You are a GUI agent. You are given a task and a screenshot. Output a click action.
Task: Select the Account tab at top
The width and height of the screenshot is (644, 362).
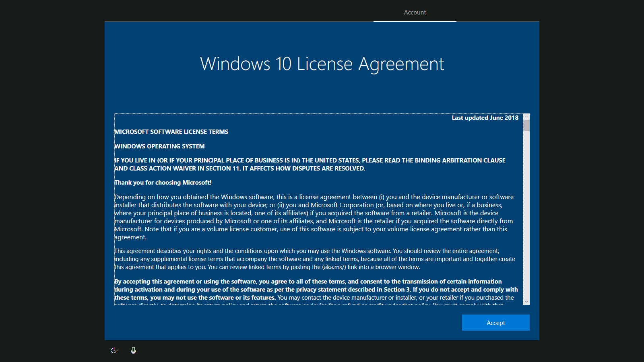pos(415,12)
